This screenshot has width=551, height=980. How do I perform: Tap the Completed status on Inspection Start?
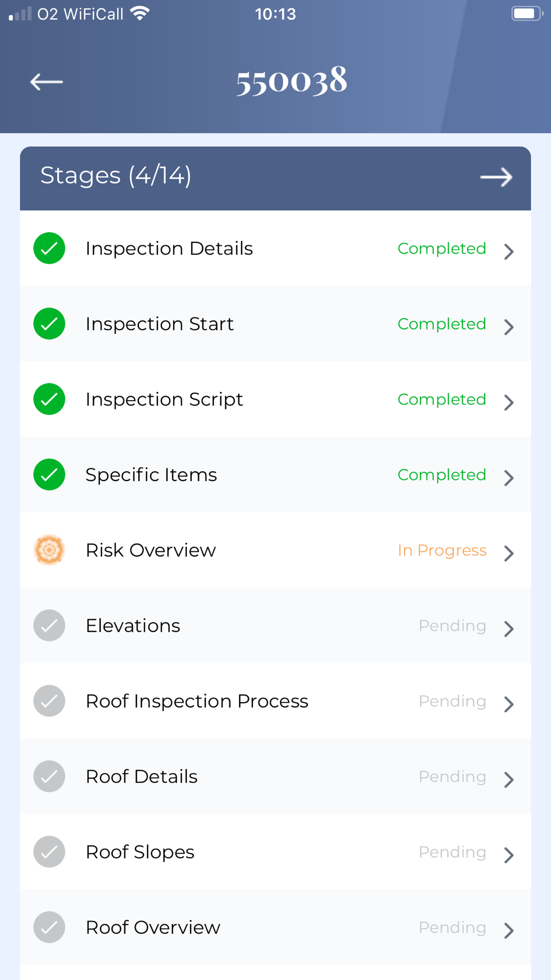point(441,324)
